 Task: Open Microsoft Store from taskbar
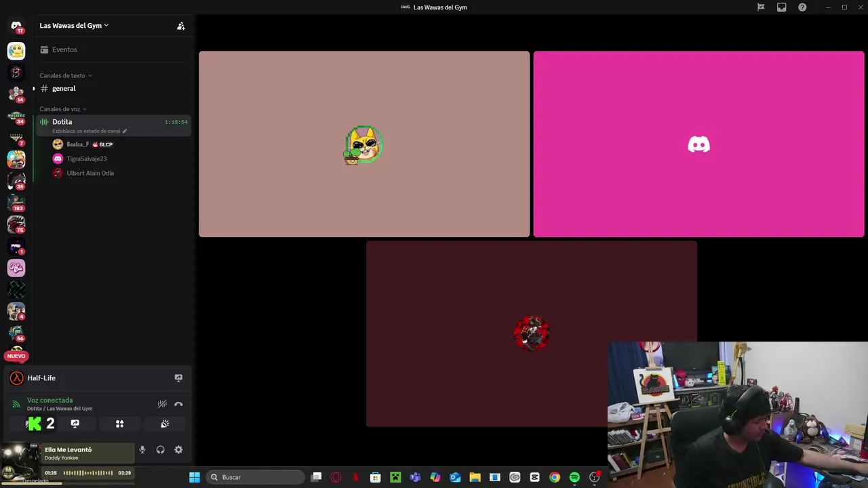[375, 477]
